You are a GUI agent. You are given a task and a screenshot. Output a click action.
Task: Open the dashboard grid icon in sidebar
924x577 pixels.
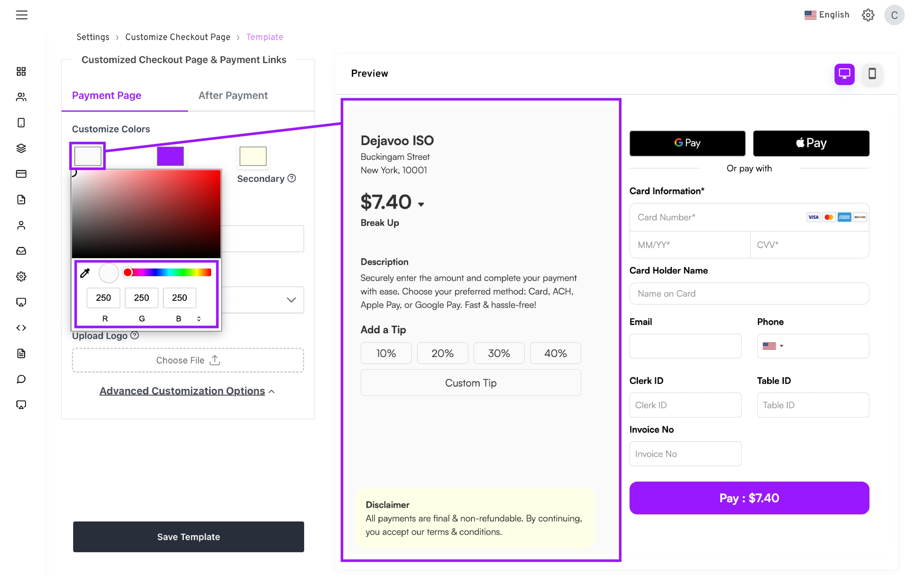21,71
